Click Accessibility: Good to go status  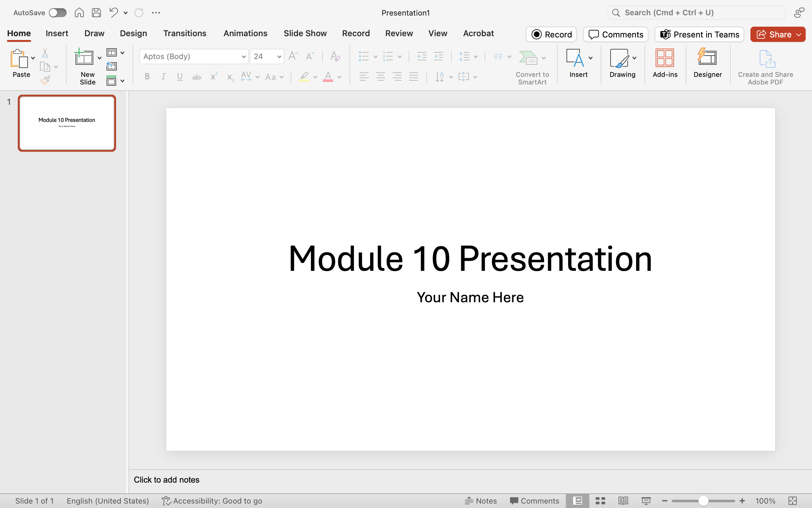pyautogui.click(x=212, y=501)
